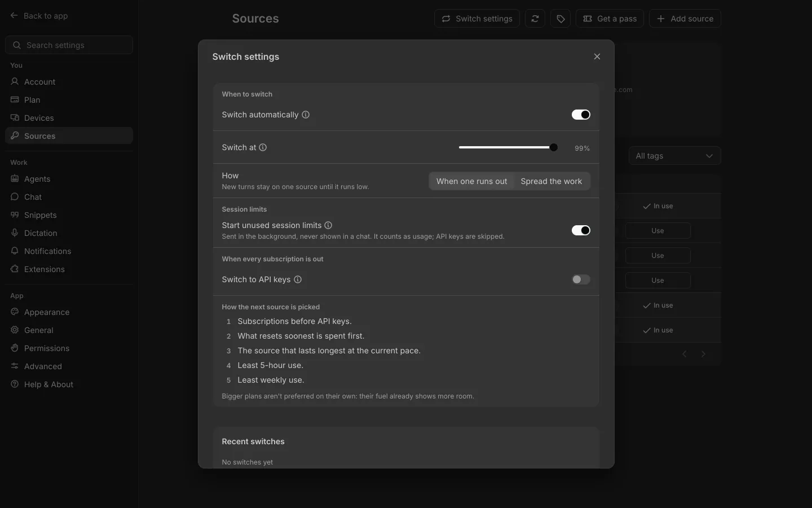This screenshot has width=812, height=508.
Task: Open Chat settings in the sidebar
Action: (x=69, y=197)
